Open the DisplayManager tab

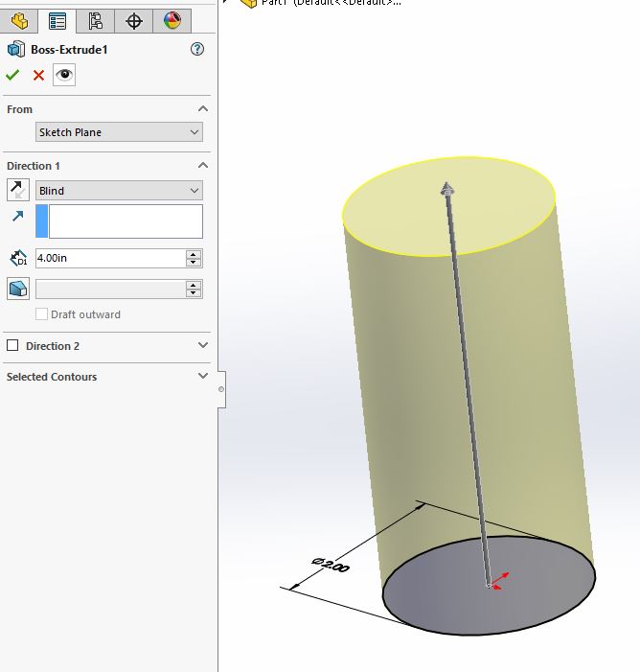point(171,20)
